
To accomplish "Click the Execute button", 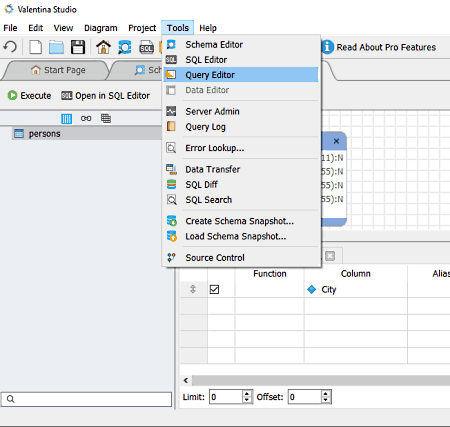I will tap(30, 96).
